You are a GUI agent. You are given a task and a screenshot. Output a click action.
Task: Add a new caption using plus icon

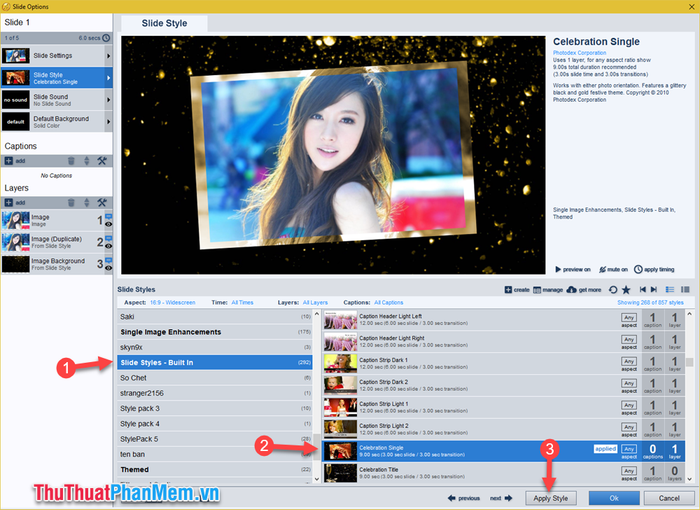[x=8, y=161]
